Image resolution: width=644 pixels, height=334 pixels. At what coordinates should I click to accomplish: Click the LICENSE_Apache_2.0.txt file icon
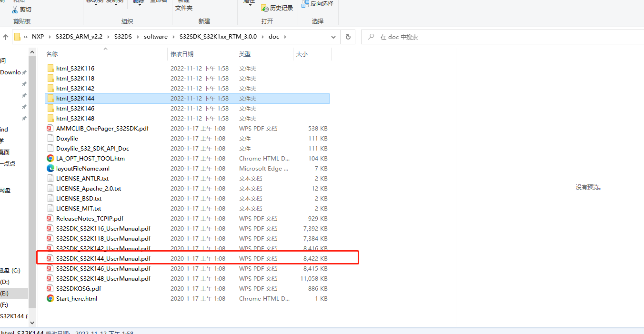coord(50,188)
